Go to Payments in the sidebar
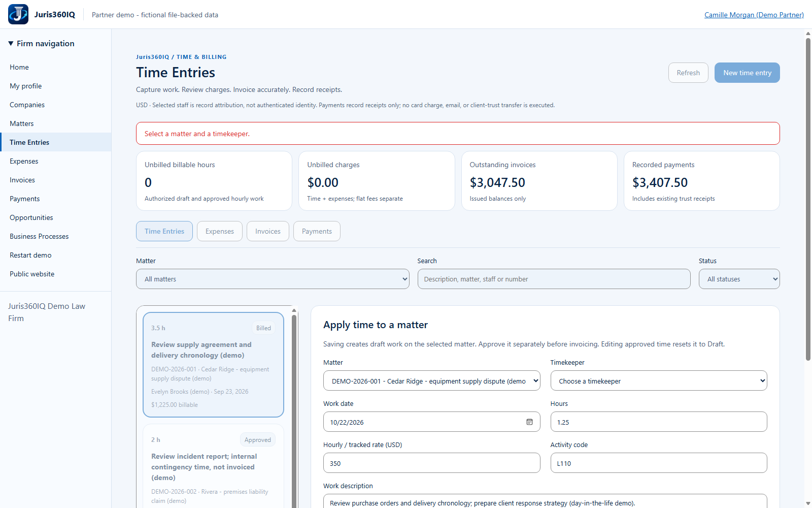 (55, 199)
